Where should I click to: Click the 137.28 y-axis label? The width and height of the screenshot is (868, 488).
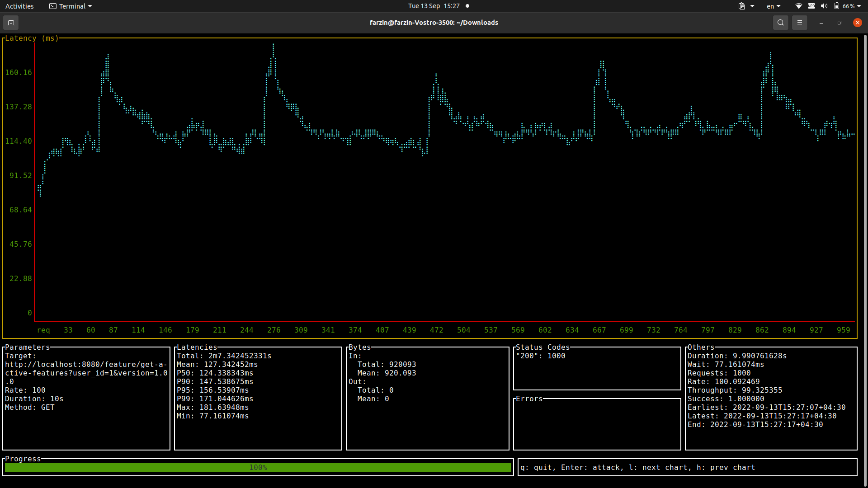[19, 107]
